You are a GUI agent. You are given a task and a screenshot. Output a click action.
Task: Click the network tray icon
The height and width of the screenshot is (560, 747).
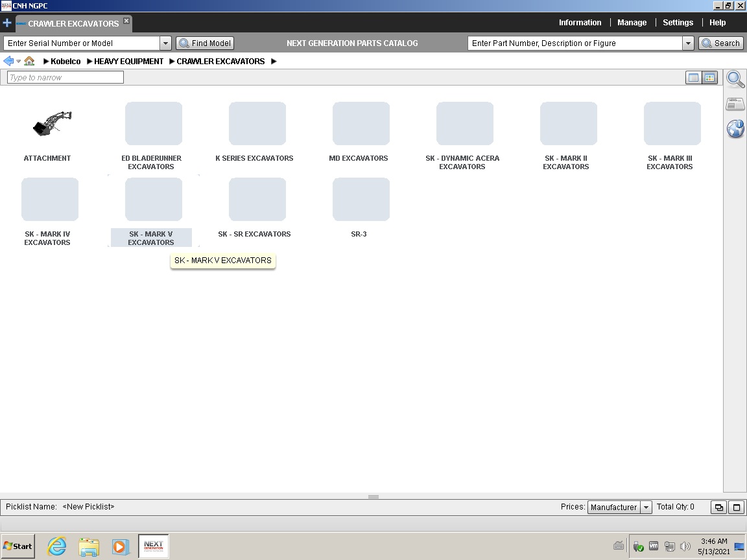pos(669,546)
